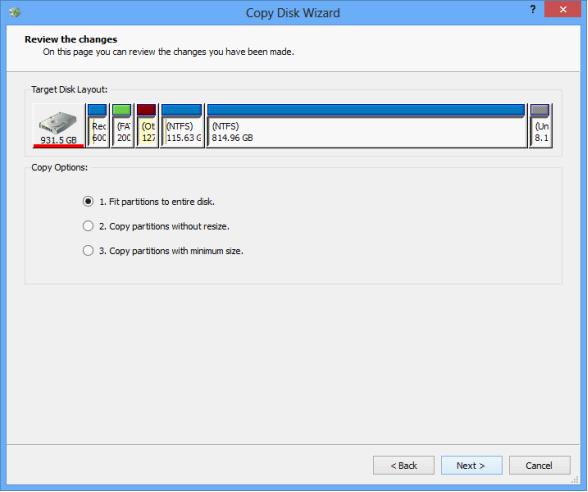Select the 814.96 GB NTFS partition

coord(366,126)
